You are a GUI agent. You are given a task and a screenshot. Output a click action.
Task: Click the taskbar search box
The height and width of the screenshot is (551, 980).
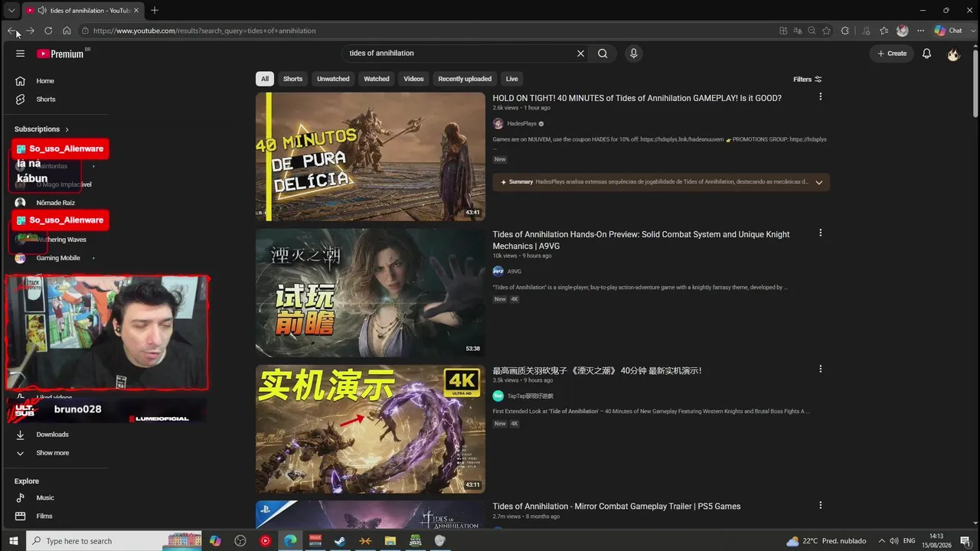pyautogui.click(x=114, y=541)
